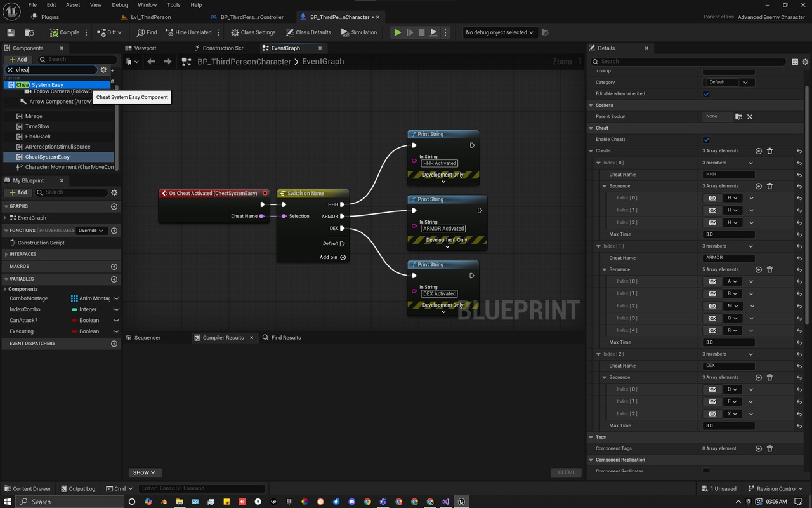Open Class Defaults from the toolbar
This screenshot has width=812, height=508.
(x=308, y=32)
